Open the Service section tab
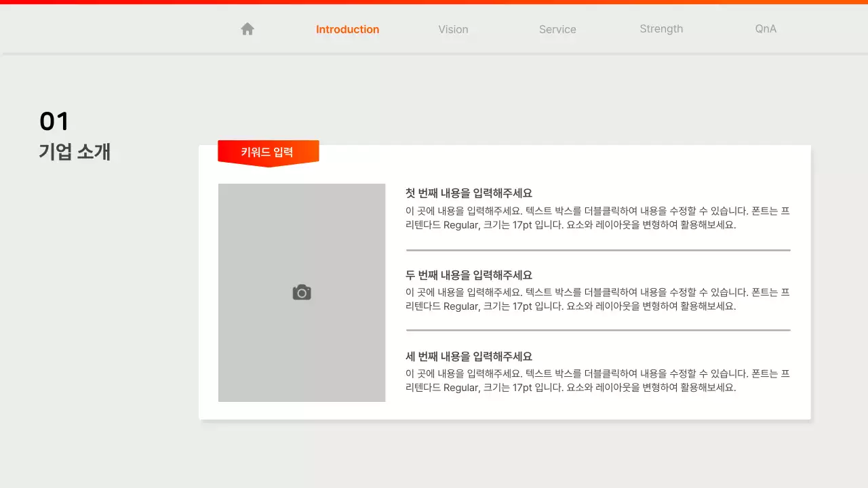 (557, 29)
